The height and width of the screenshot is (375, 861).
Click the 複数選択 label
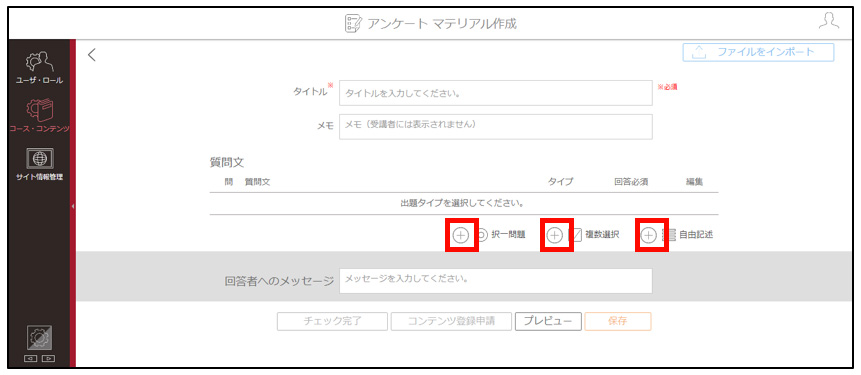pyautogui.click(x=602, y=235)
